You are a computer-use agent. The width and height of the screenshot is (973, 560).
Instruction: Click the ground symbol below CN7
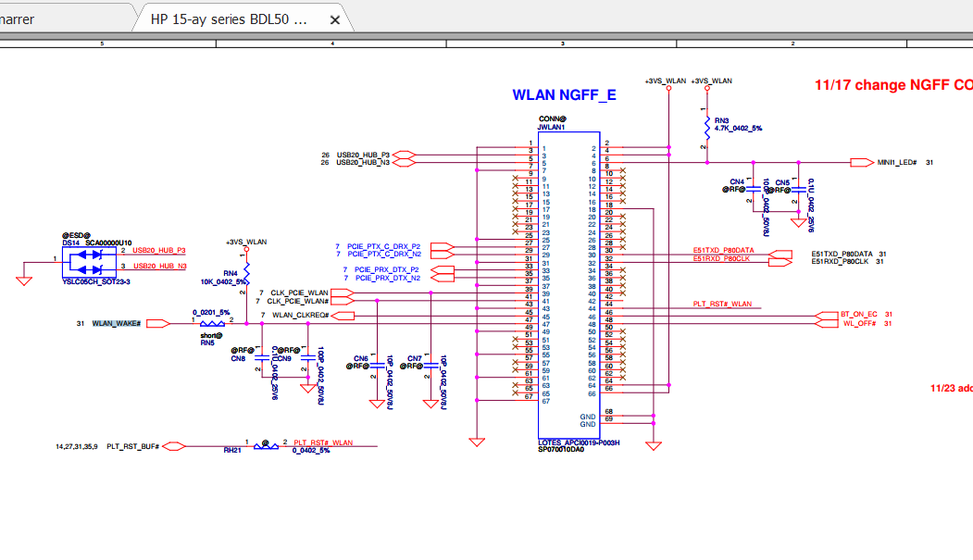[430, 404]
